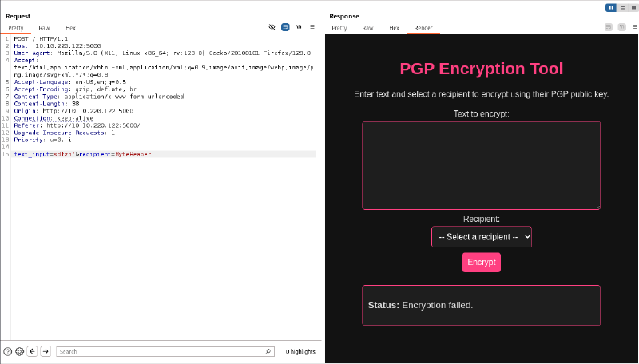Screen dimensions: 639x364
Task: Open the Response panel hamburger menu
Action: click(x=631, y=27)
